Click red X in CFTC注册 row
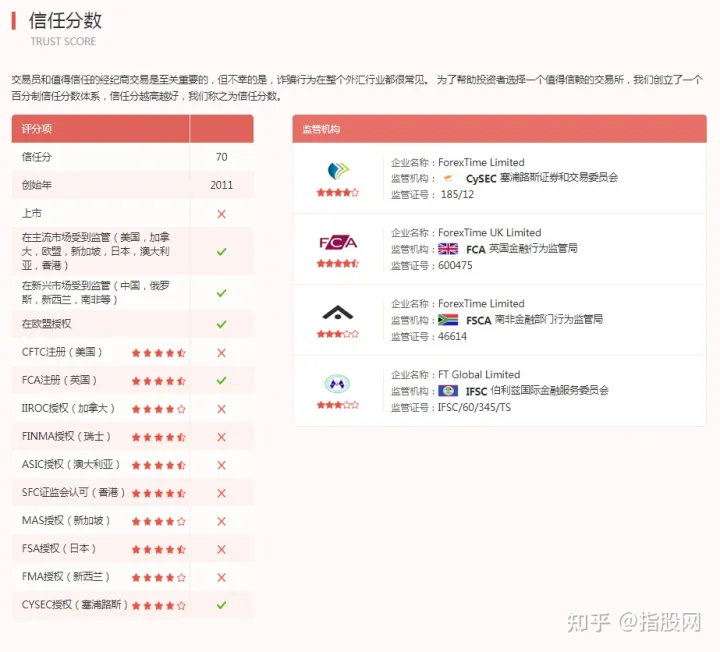Screen dimensions: 720x652 [x=221, y=353]
